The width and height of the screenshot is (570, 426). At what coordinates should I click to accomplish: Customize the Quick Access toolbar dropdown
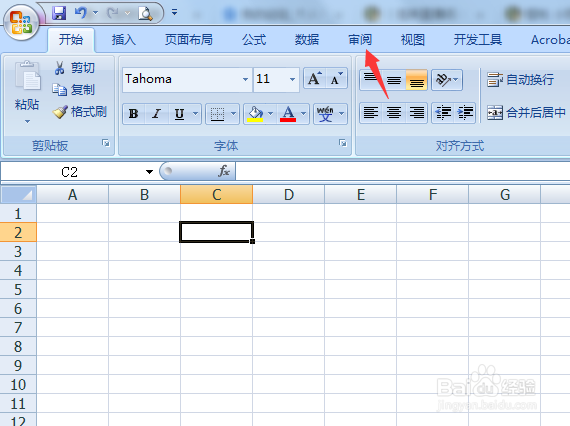(174, 13)
